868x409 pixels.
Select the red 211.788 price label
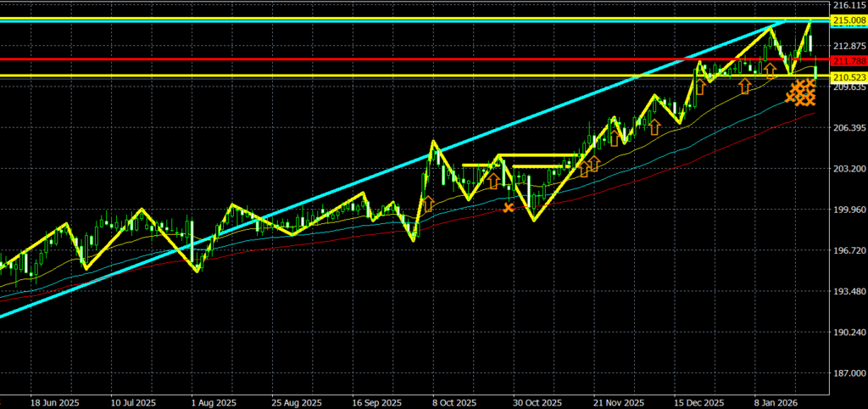[849, 61]
